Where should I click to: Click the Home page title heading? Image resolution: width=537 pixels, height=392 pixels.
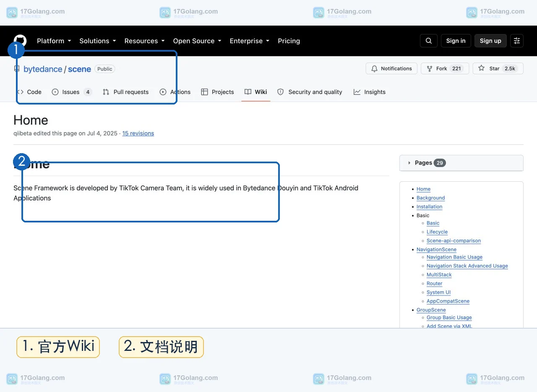pyautogui.click(x=31, y=120)
